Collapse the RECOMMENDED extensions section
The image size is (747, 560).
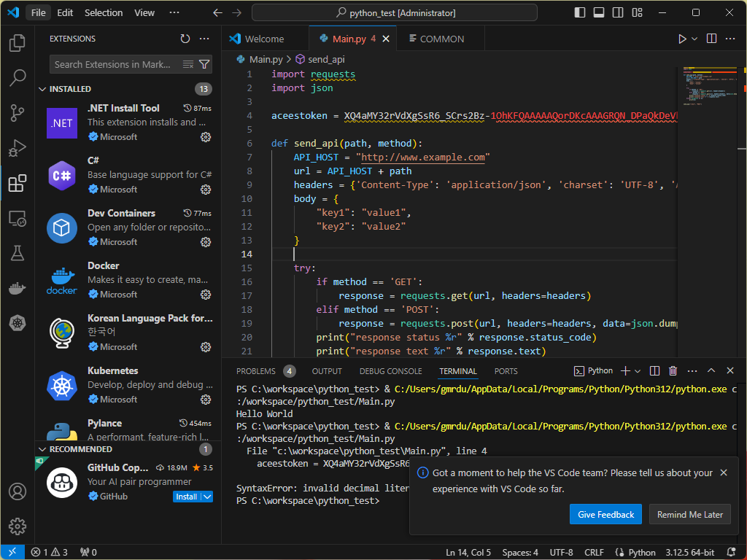pyautogui.click(x=42, y=449)
